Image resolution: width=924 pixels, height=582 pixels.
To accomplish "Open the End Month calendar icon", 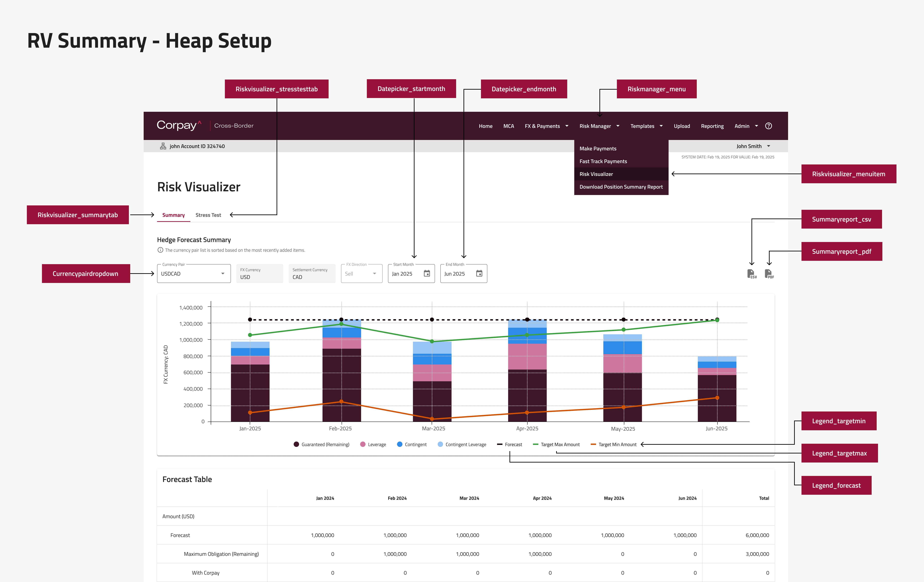I will (479, 274).
